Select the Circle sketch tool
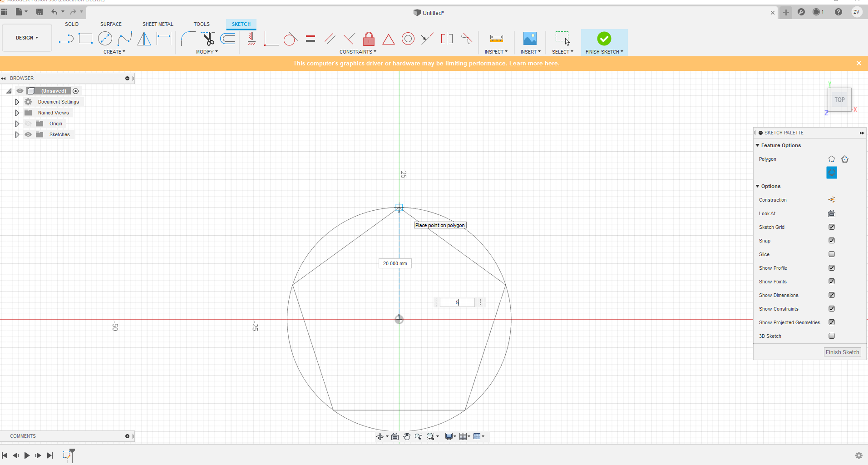Image resolution: width=868 pixels, height=465 pixels. point(105,39)
